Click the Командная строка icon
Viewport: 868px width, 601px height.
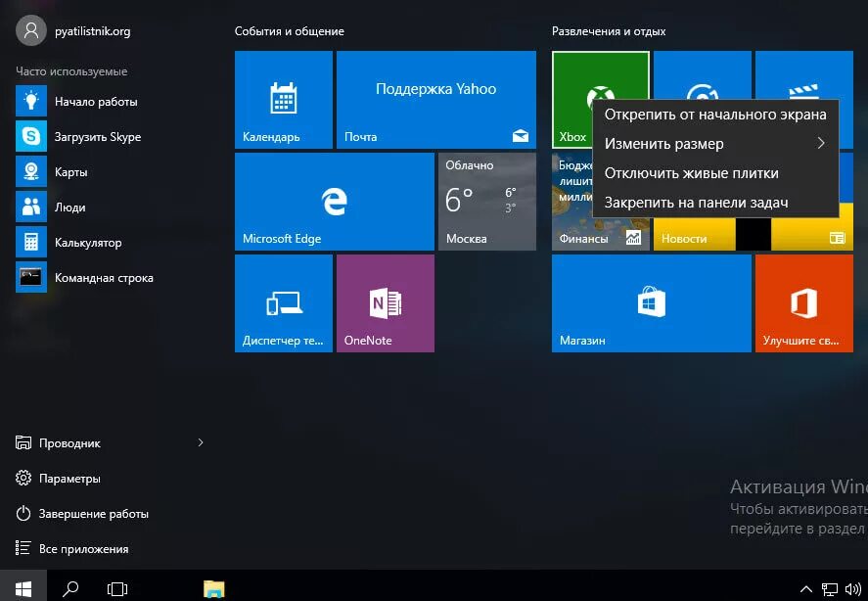click(x=31, y=278)
